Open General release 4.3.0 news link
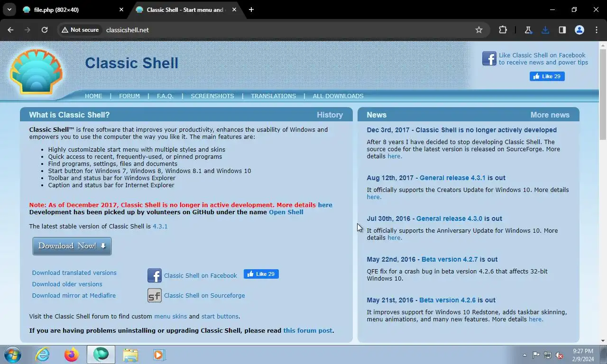This screenshot has height=364, width=607. pos(449,218)
